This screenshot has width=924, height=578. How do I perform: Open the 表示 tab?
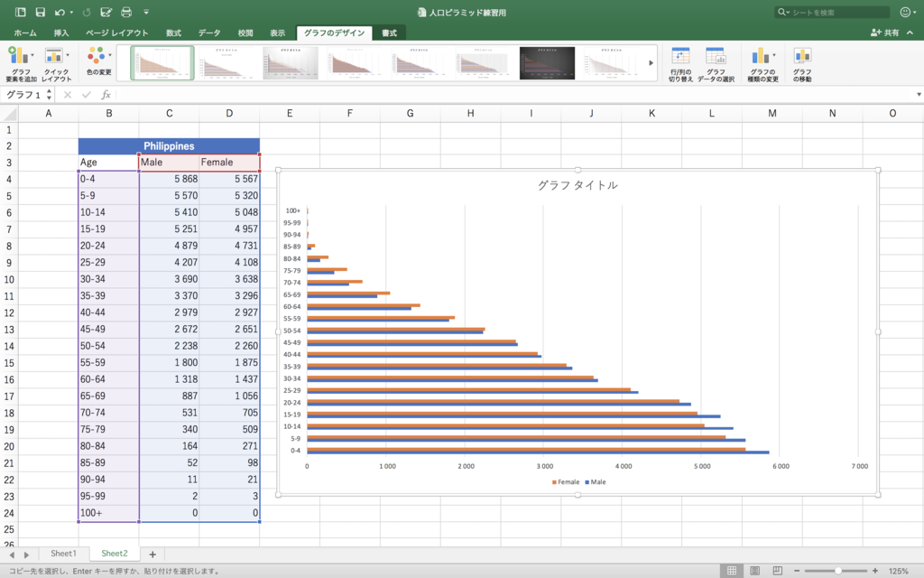pyautogui.click(x=278, y=33)
